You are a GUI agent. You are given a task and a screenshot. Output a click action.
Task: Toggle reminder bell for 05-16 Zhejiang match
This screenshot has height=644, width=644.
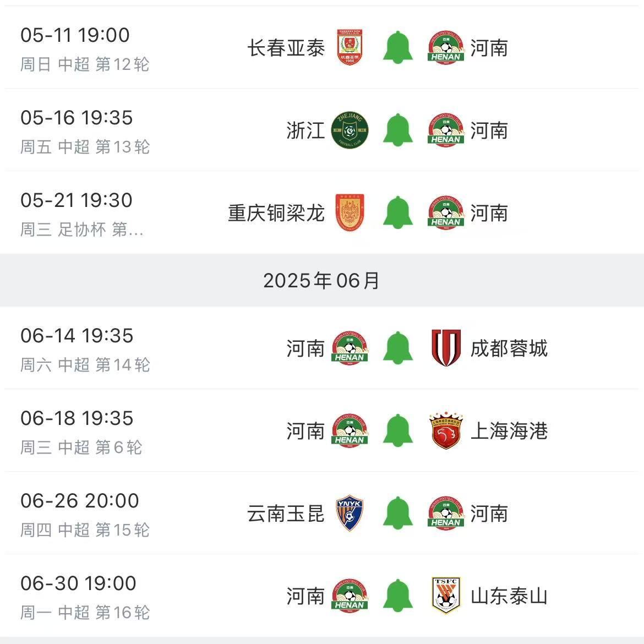pos(397,130)
